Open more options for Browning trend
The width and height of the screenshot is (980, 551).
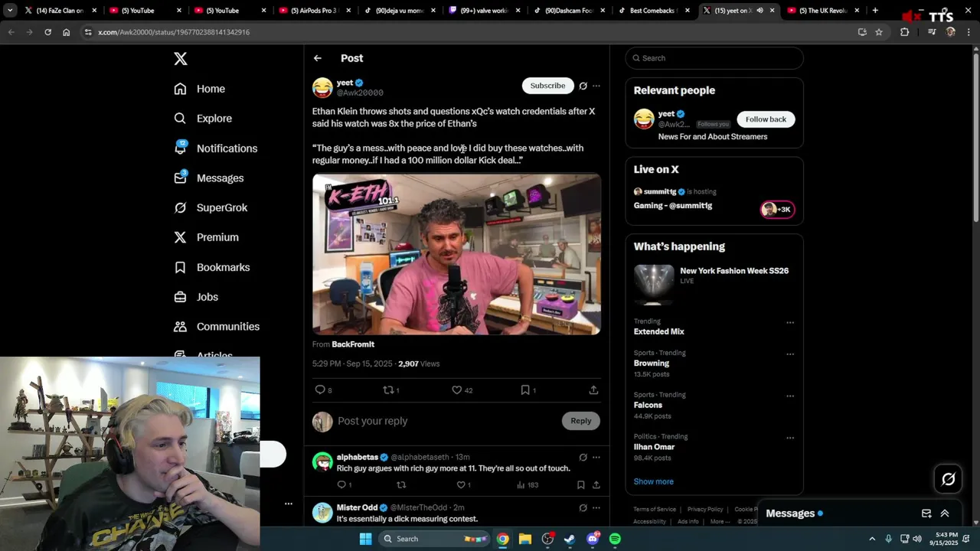tap(790, 354)
